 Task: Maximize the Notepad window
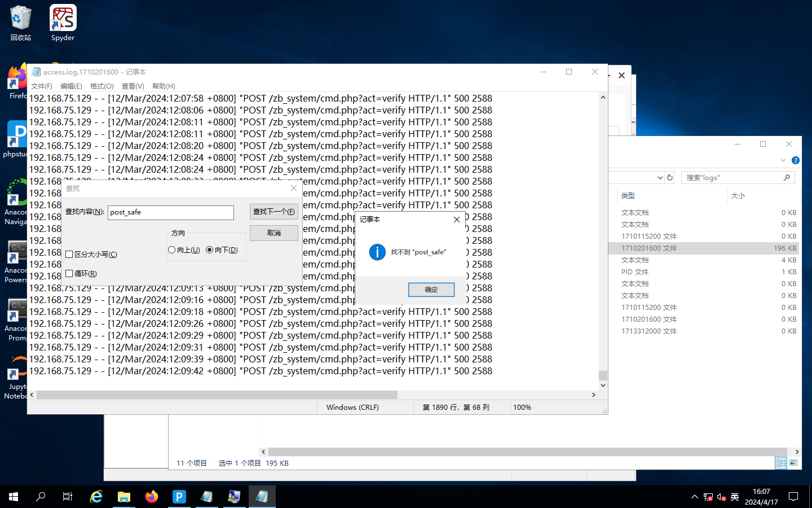pyautogui.click(x=569, y=72)
